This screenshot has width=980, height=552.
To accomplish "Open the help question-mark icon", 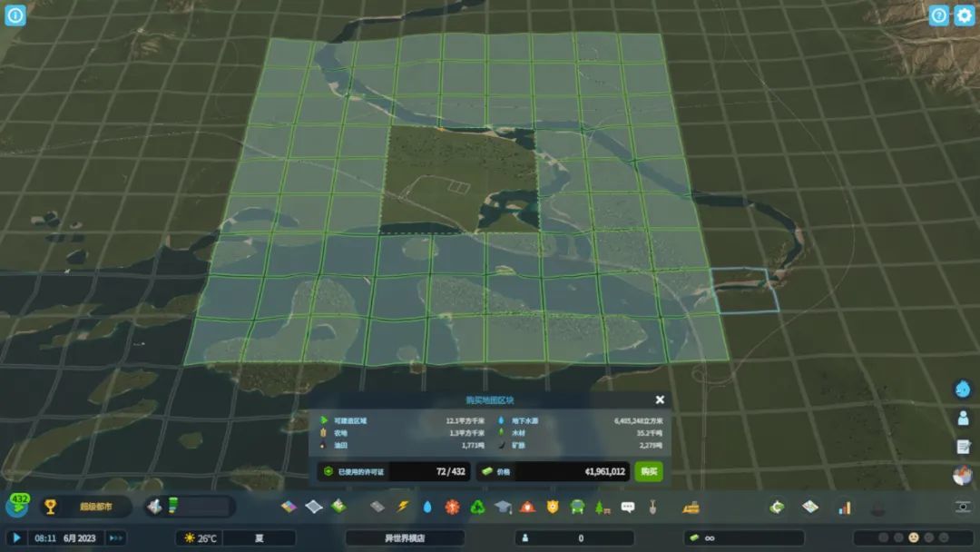I will 938,15.
